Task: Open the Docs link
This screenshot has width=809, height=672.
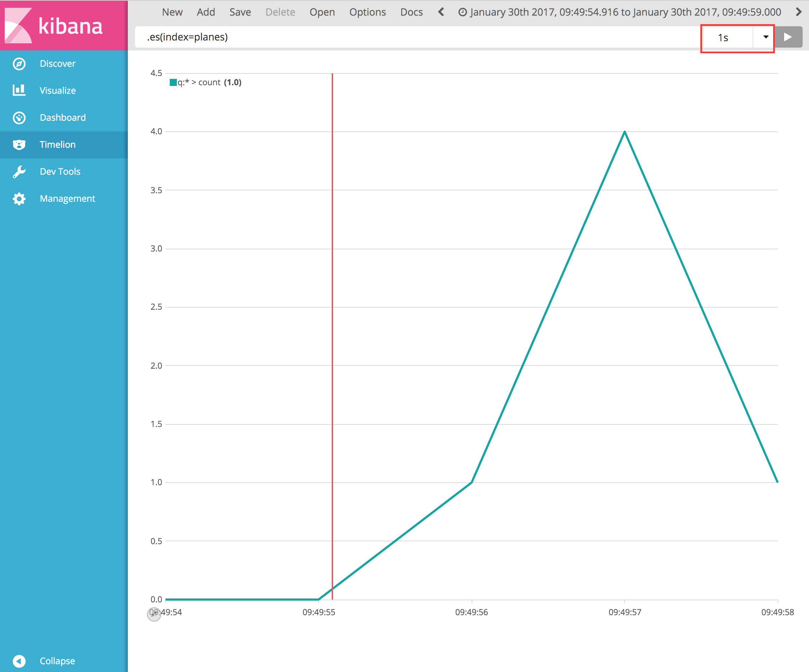Action: point(411,12)
